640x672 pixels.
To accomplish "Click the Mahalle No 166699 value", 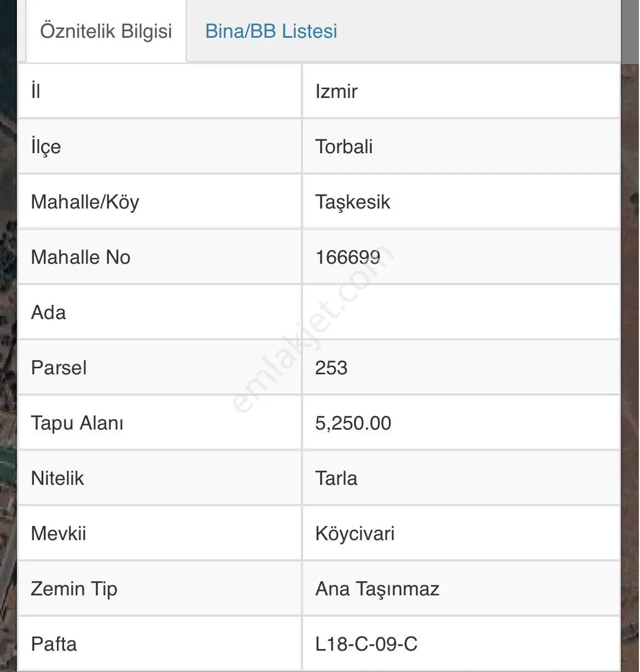I will (347, 257).
